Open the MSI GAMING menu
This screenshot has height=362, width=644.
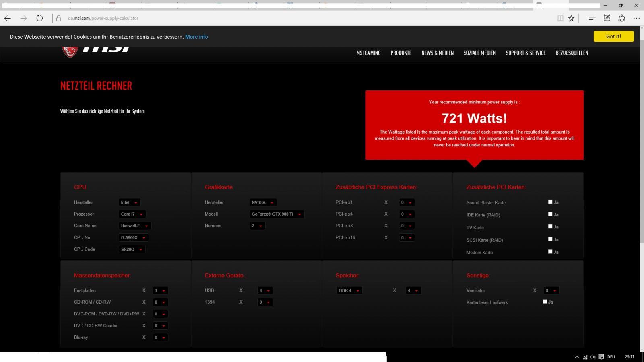(368, 53)
